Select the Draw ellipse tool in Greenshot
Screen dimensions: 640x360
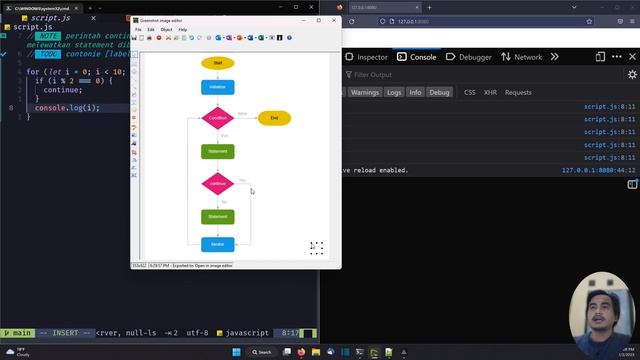[134, 72]
